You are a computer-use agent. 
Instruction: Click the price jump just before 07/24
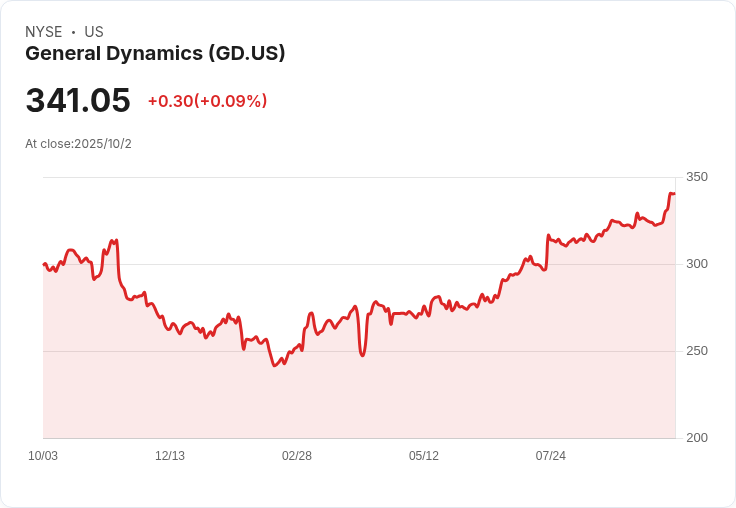point(548,237)
